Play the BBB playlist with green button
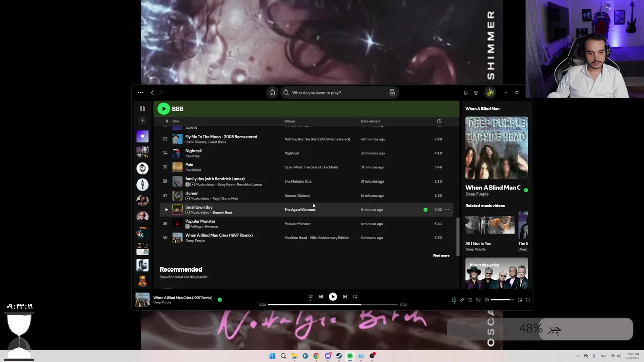 (x=164, y=109)
